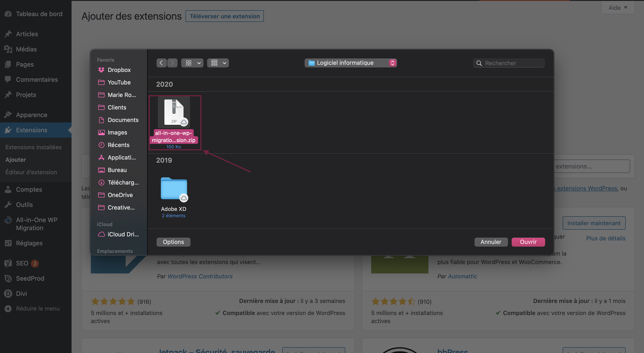Open the SEO menu item with badge

click(36, 263)
